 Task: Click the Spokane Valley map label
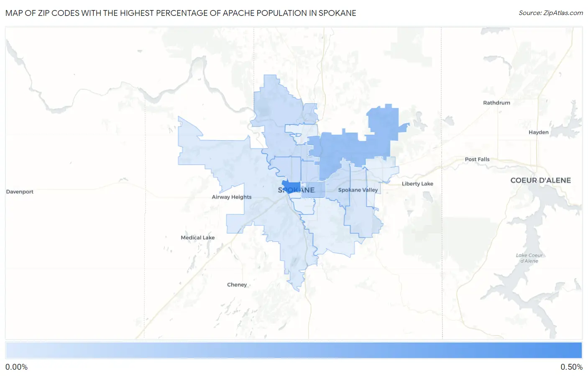click(x=358, y=190)
